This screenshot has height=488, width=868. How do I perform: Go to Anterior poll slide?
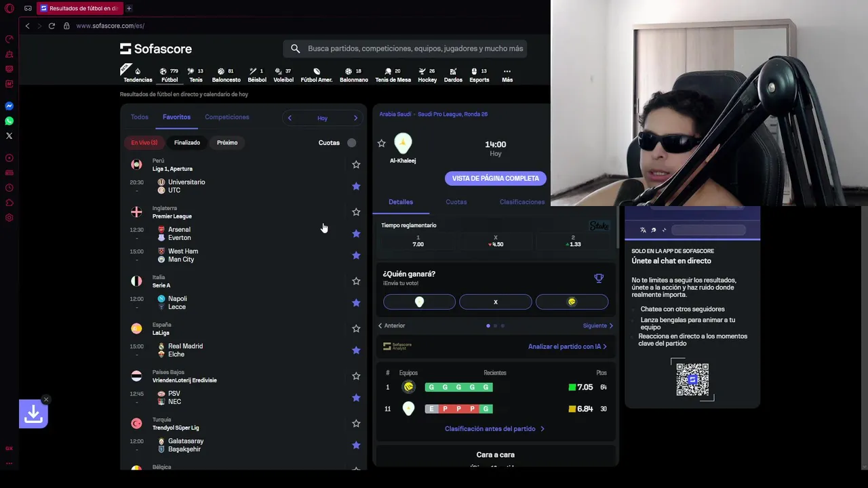click(391, 326)
